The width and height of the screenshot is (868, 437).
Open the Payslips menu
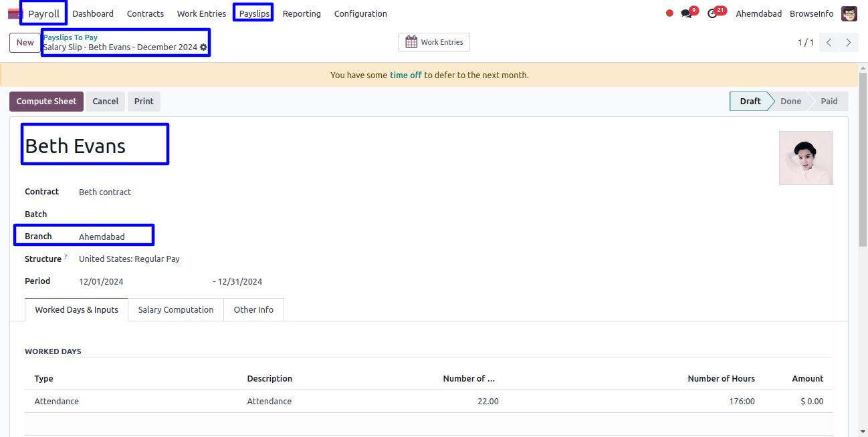point(253,13)
